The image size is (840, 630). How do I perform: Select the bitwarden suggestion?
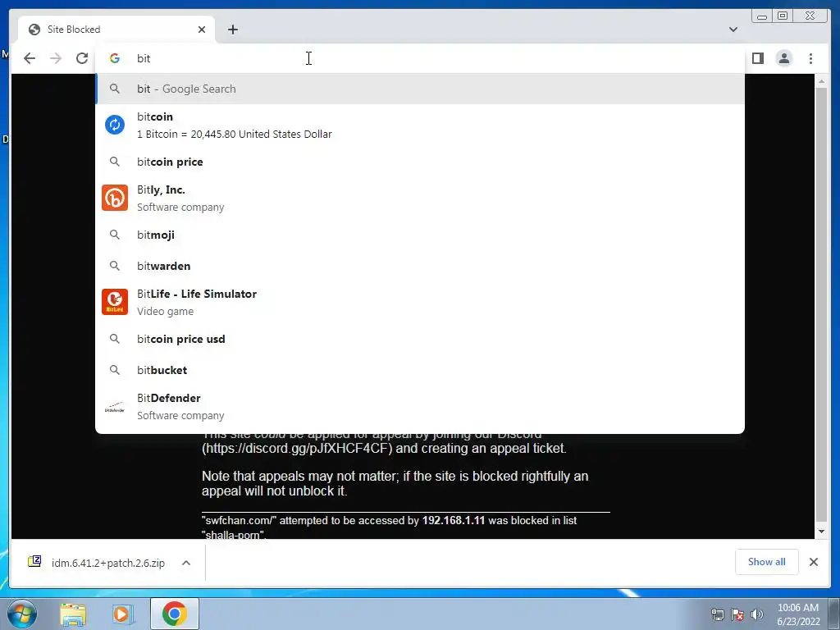419,266
